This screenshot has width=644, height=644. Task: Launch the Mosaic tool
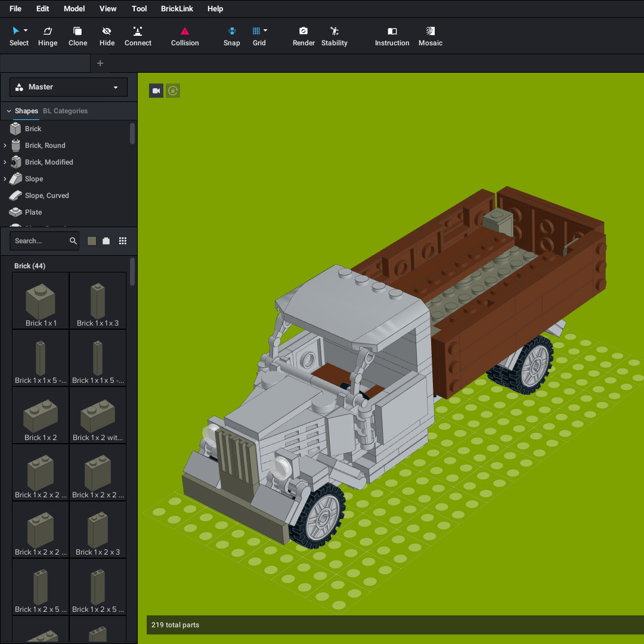coord(431,36)
